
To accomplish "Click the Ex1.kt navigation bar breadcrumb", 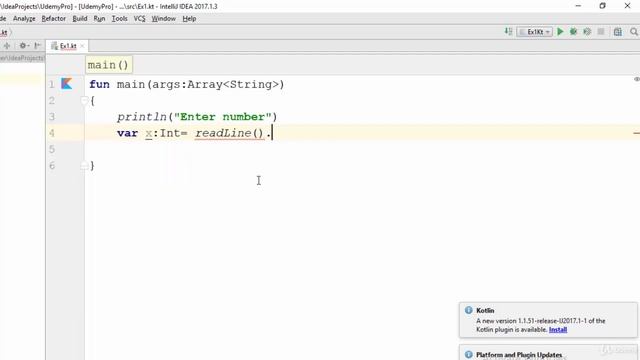I will (4, 32).
